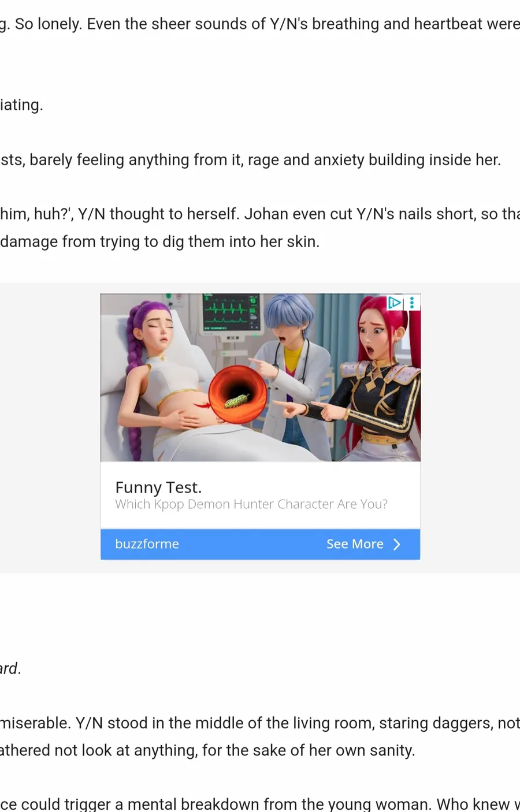Click the 'Funny Test.' ad headline
520x812 pixels.
click(158, 487)
